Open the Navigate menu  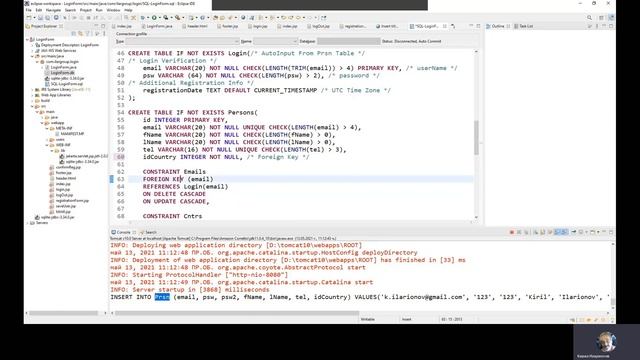pos(53,10)
